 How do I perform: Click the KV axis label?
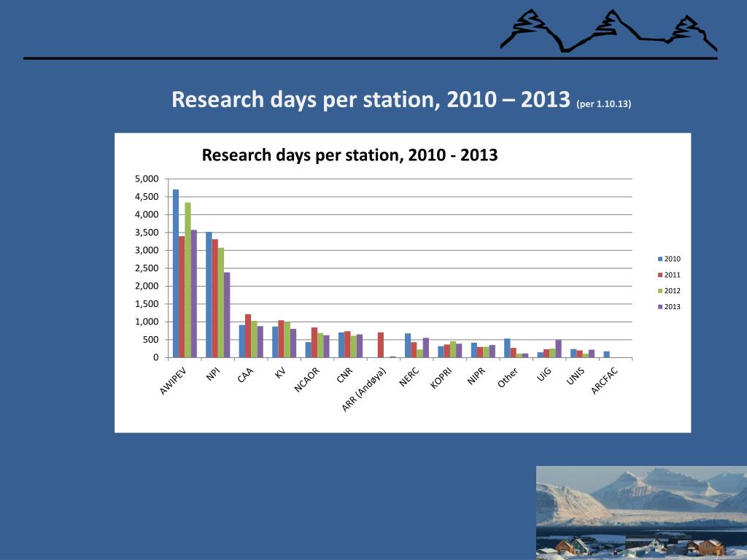click(x=281, y=373)
